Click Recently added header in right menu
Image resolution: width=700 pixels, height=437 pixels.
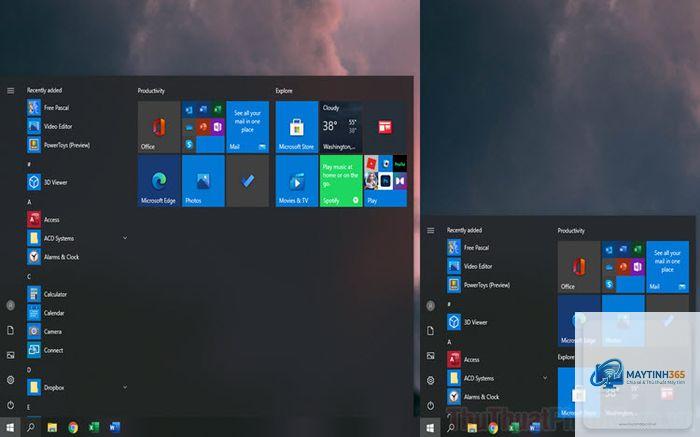(464, 230)
